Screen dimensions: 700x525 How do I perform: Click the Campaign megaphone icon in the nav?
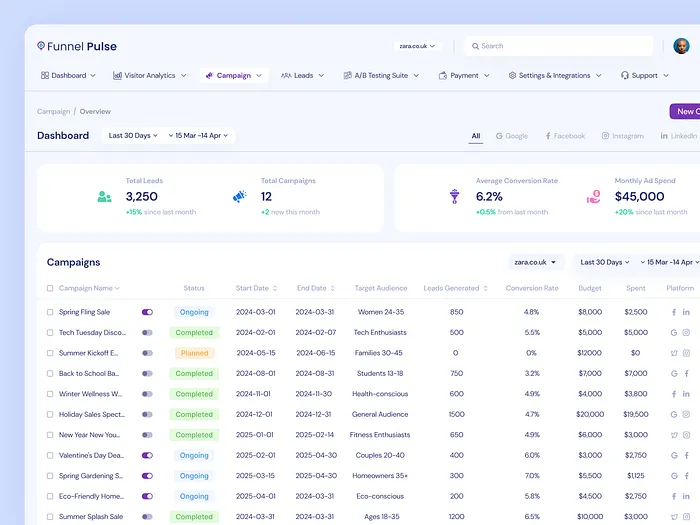209,75
